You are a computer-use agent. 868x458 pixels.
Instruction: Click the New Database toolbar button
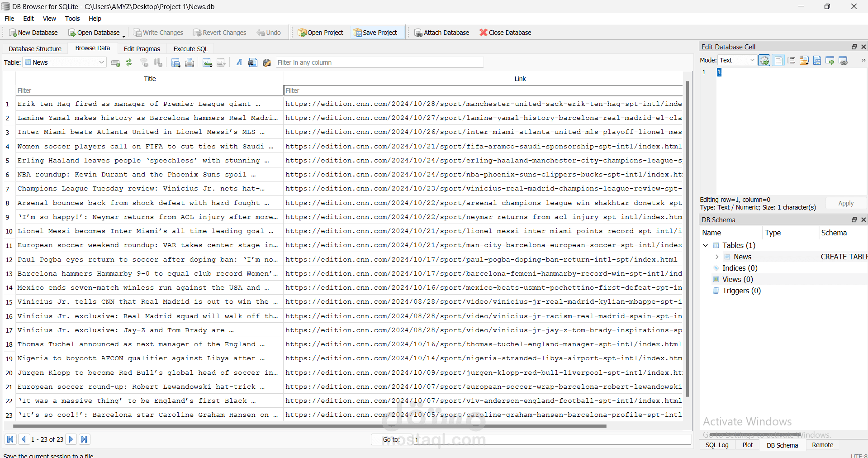coord(33,33)
